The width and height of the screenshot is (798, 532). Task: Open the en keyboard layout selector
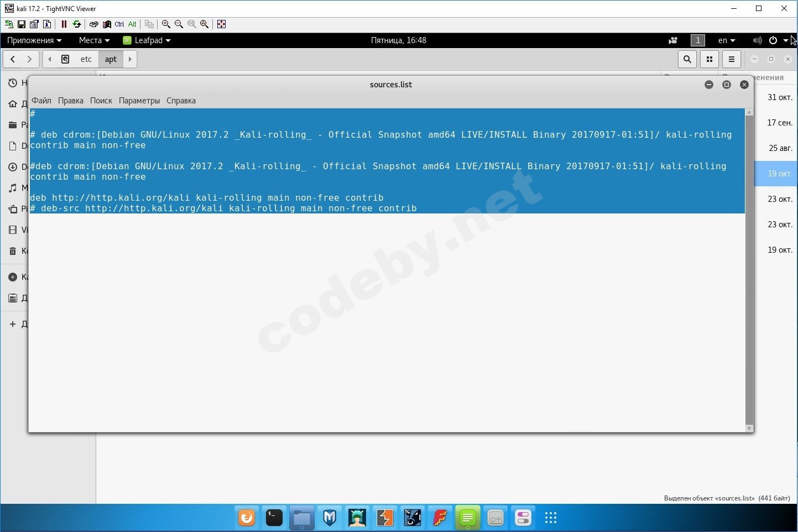727,40
